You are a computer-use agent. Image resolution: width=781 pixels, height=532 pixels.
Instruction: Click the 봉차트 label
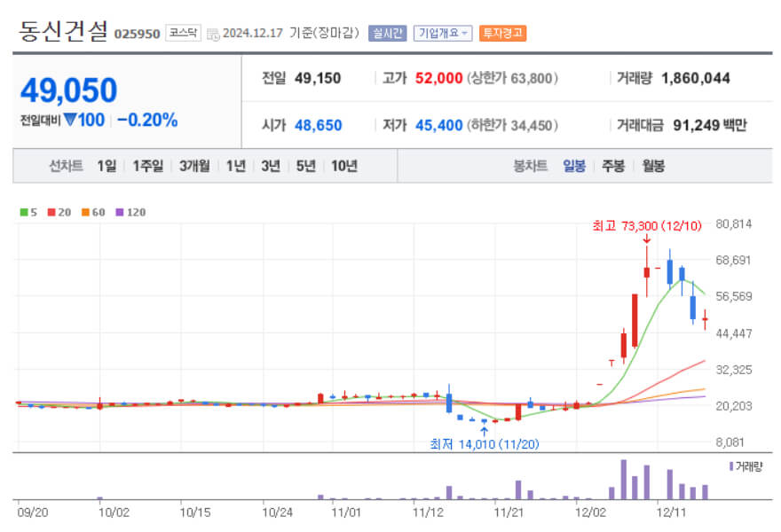click(x=530, y=166)
